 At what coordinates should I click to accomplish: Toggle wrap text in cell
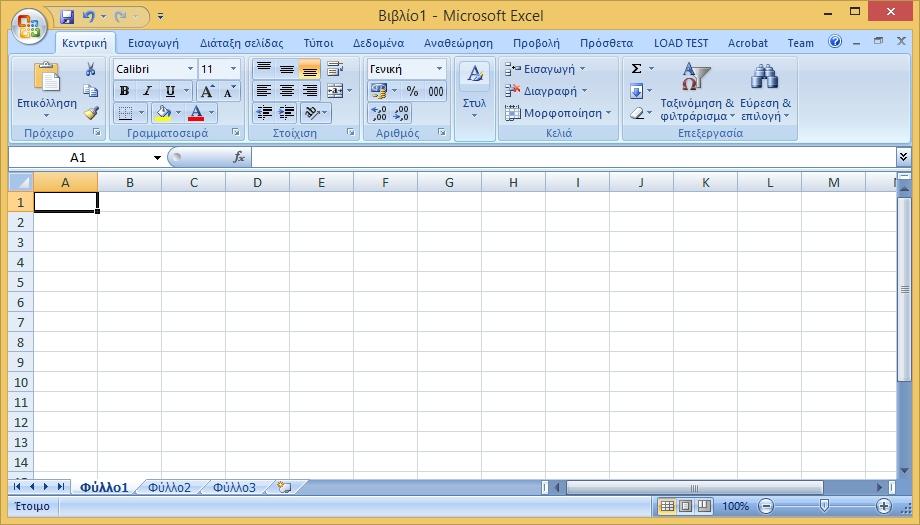click(335, 69)
